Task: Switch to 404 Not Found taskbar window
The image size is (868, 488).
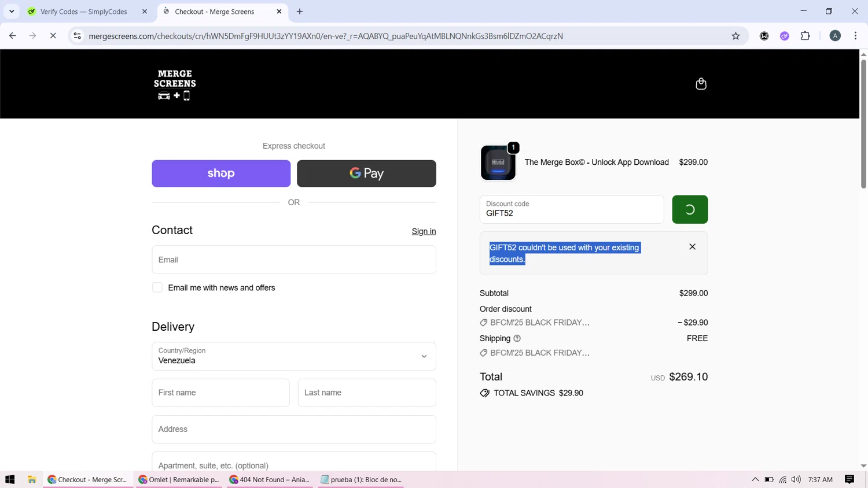Action: [270, 479]
